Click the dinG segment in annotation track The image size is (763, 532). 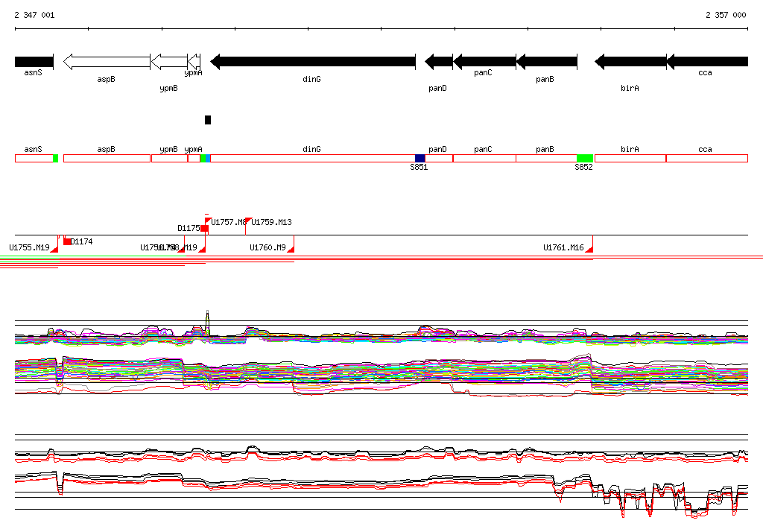pos(311,158)
